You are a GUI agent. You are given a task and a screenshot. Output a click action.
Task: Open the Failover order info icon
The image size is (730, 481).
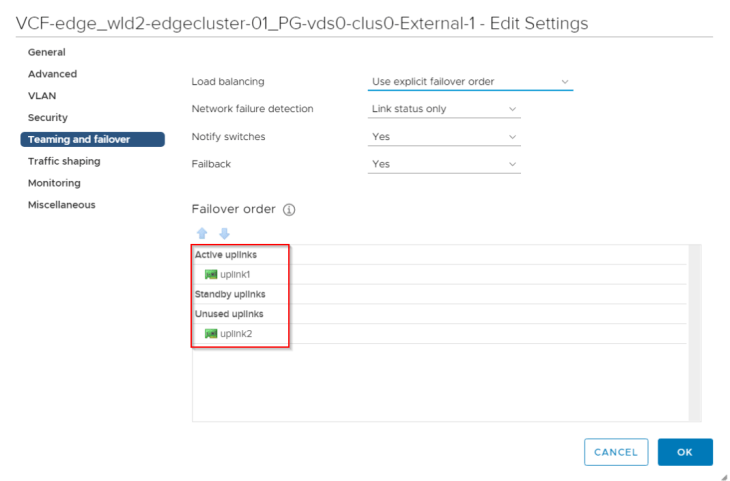(x=289, y=210)
